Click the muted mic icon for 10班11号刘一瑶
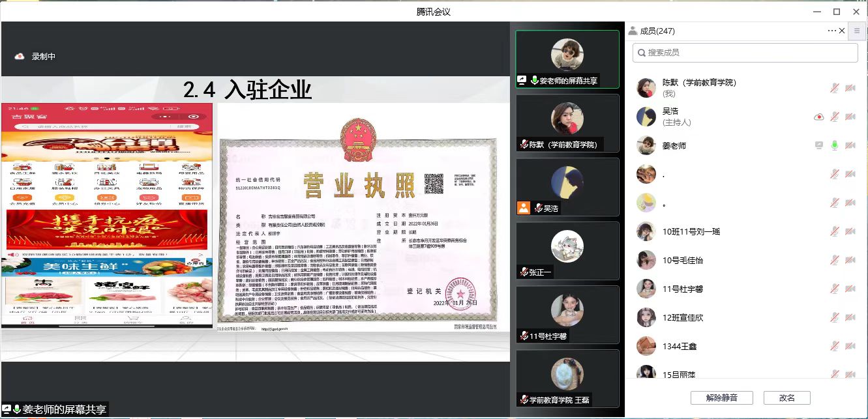 pos(834,231)
